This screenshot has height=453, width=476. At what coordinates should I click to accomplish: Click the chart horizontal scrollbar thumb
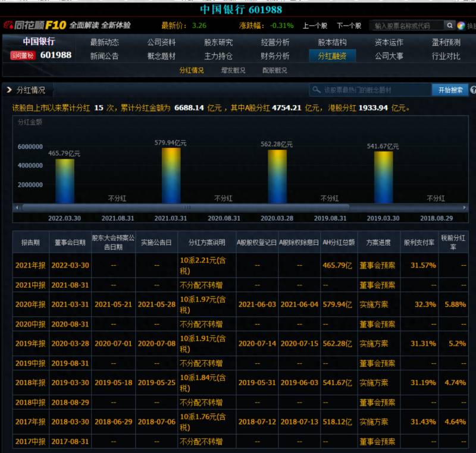pos(186,207)
